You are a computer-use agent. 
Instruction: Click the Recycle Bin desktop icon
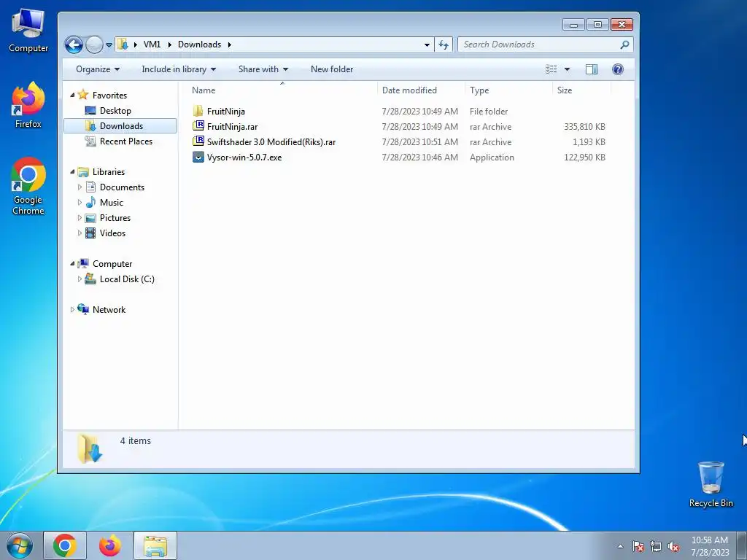[x=711, y=484]
